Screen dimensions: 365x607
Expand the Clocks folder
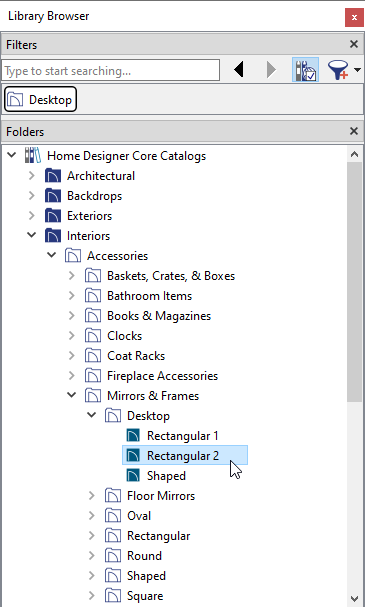point(72,336)
